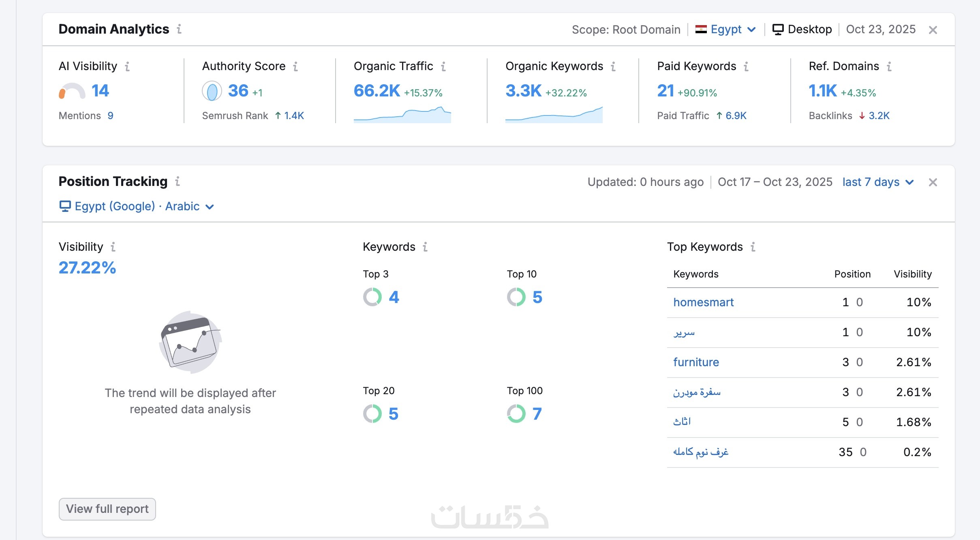The width and height of the screenshot is (980, 540).
Task: Open the furniture keyword link
Action: pyautogui.click(x=696, y=363)
